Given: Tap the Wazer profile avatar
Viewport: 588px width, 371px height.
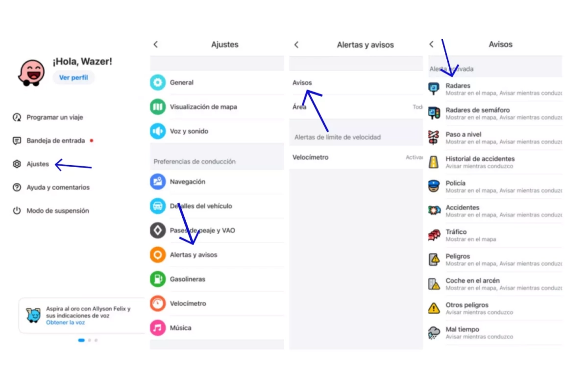Looking at the screenshot, I should pos(33,73).
